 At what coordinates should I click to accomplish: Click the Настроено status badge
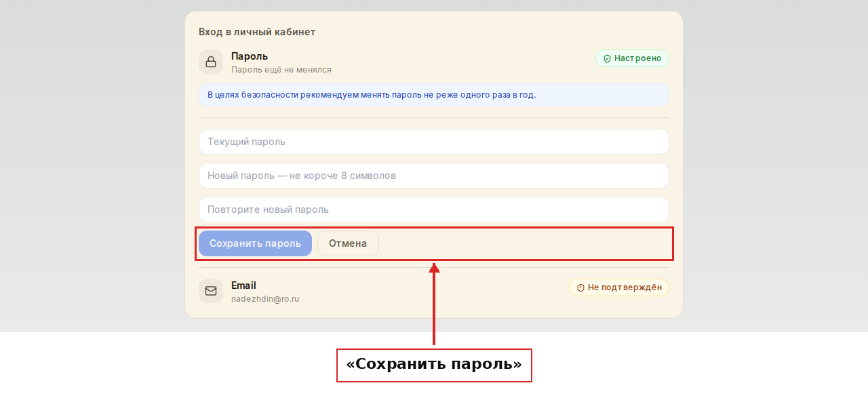pyautogui.click(x=632, y=58)
